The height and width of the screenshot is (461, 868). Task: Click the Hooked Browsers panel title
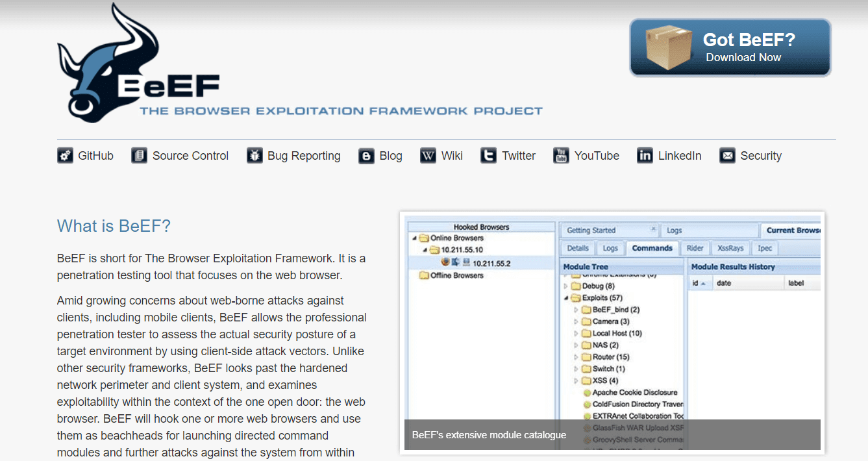pos(481,227)
